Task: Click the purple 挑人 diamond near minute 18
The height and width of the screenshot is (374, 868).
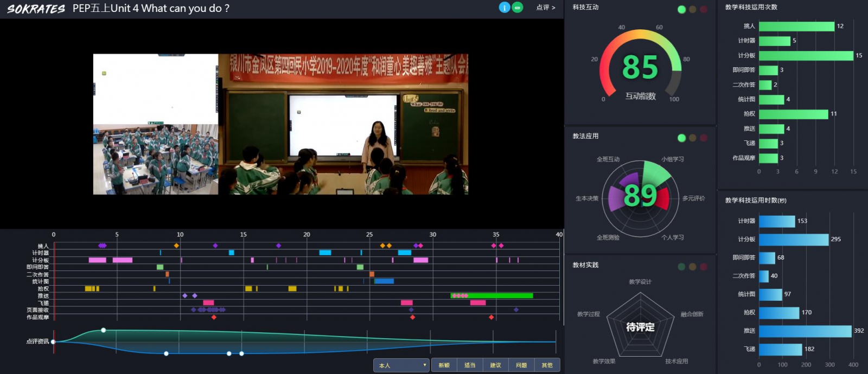Action: coord(279,246)
